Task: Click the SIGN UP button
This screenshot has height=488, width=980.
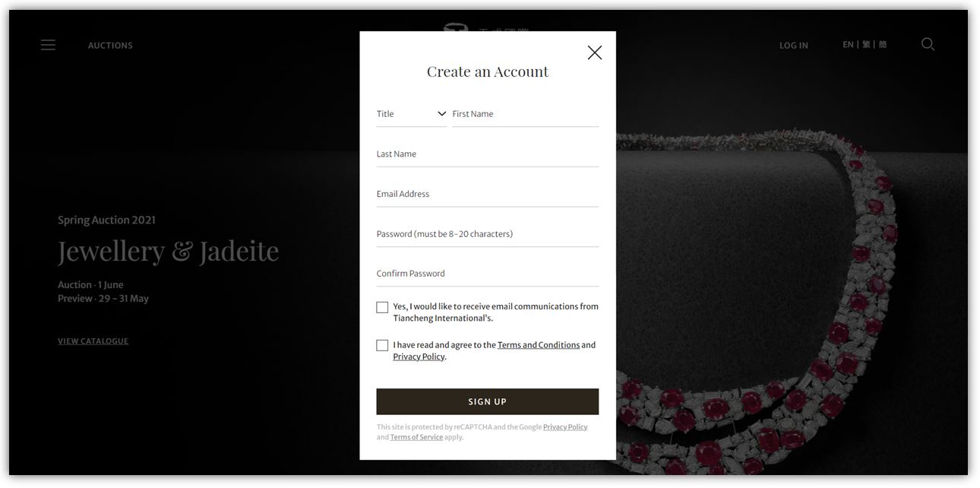Action: coord(488,401)
